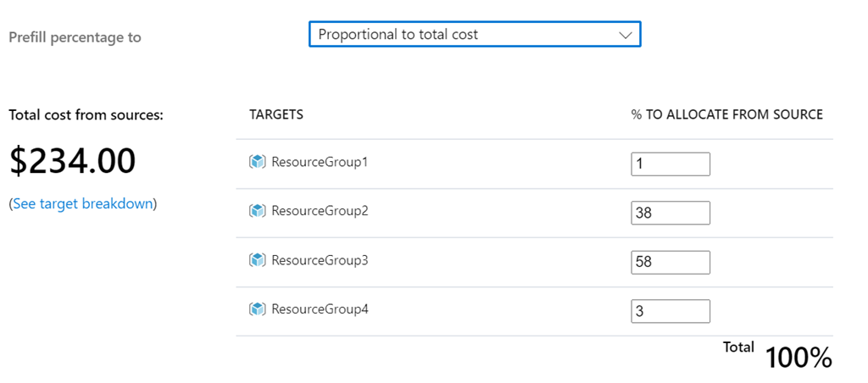Click the Prefill percentage to label
The image size is (868, 383).
point(75,37)
